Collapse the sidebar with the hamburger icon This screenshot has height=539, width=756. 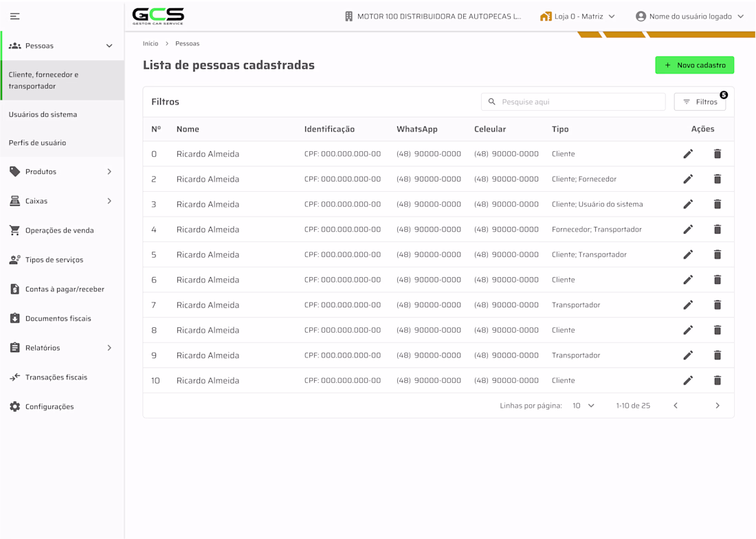15,16
